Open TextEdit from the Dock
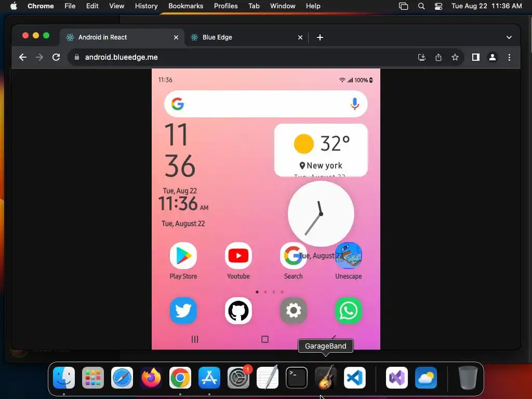Screen dimensions: 532x399 268,378
